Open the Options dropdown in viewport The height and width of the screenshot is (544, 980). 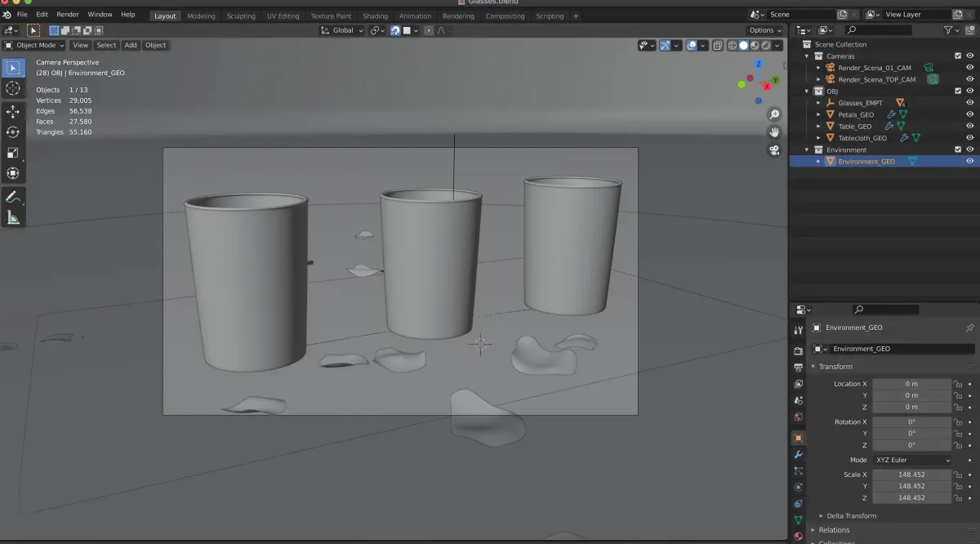[x=765, y=30]
